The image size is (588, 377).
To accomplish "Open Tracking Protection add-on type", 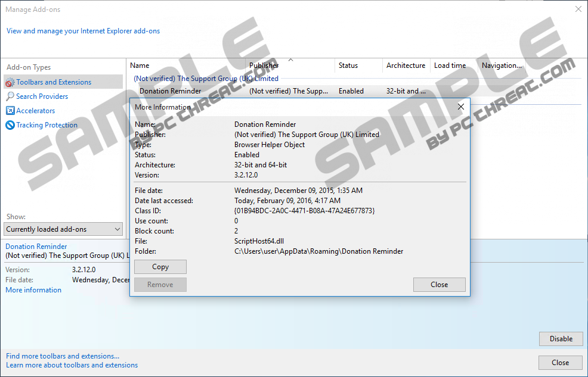I will tap(47, 124).
